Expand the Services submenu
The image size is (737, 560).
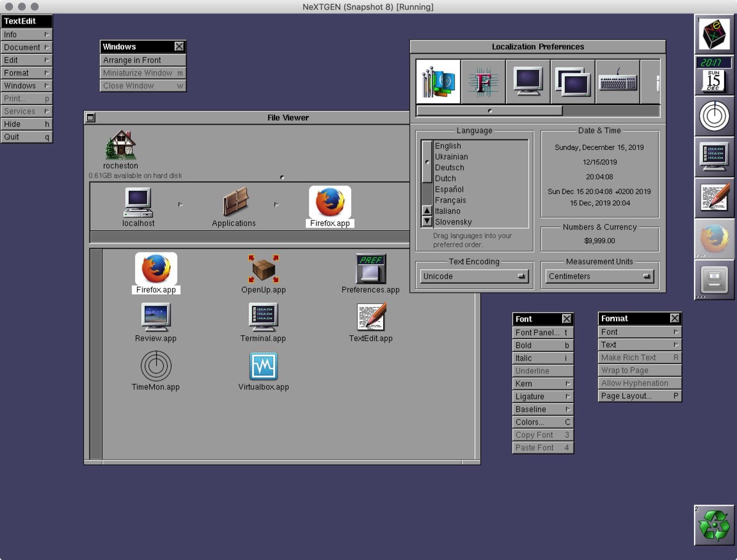point(26,111)
